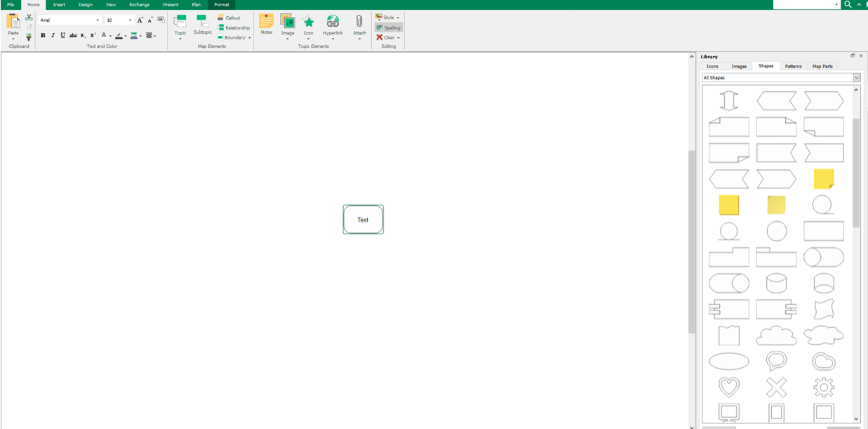Toggle the Spelling check option
Viewport: 868px width, 429px height.
coord(389,27)
